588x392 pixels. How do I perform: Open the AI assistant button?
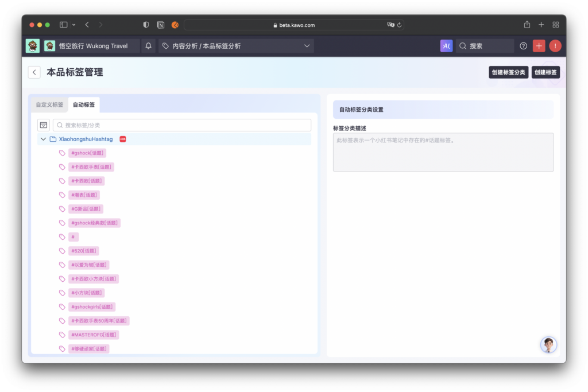[x=446, y=46]
